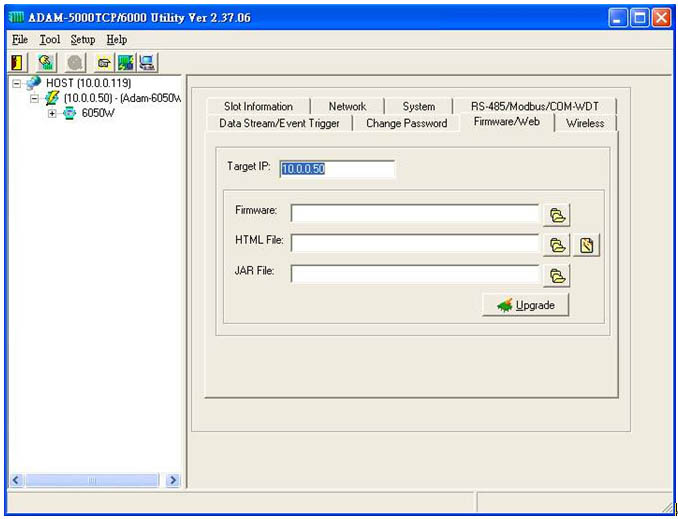678x519 pixels.
Task: Switch to the Wireless tab
Action: (585, 123)
